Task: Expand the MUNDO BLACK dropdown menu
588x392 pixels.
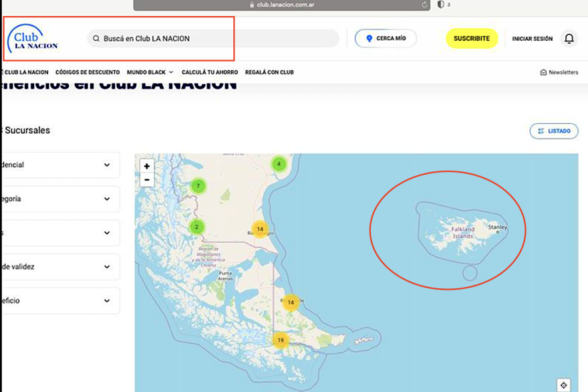Action: 150,72
